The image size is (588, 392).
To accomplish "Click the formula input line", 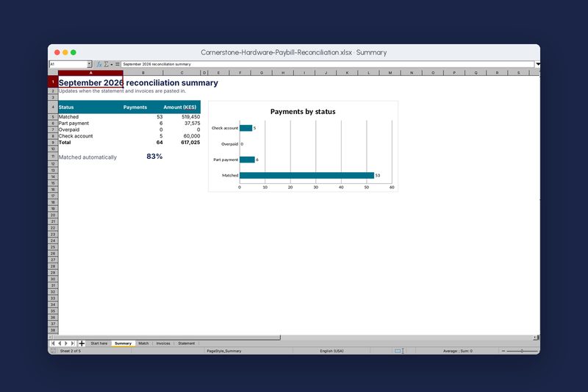I will click(x=328, y=64).
